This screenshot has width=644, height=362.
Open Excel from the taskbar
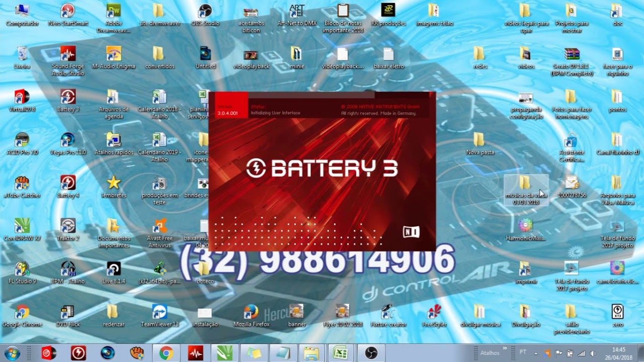click(341, 353)
